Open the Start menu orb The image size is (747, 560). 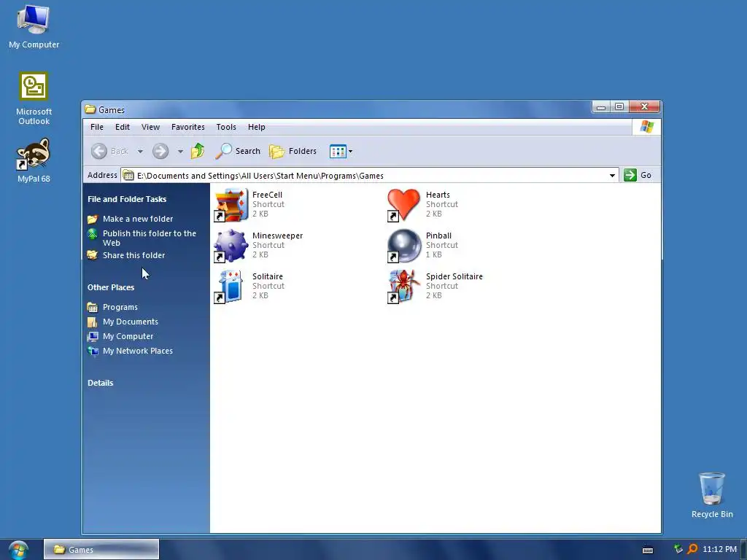pos(18,550)
